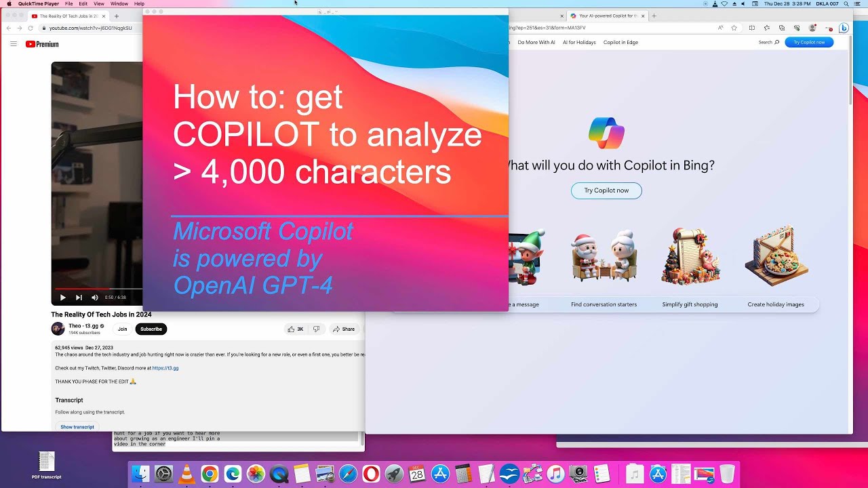Like the video with 3K likes
868x488 pixels.
click(x=296, y=329)
